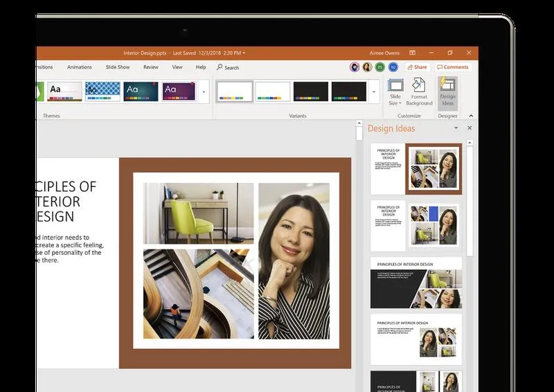Open the Slide Show tab
The width and height of the screenshot is (554, 392).
click(118, 66)
